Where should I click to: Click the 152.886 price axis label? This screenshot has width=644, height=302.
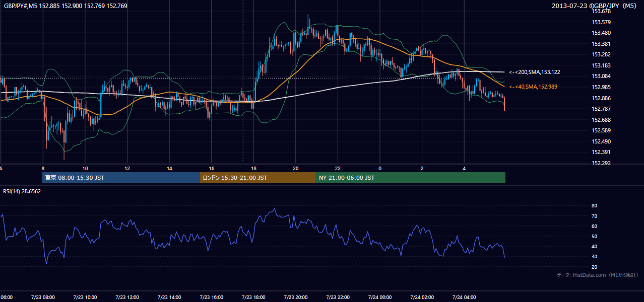602,98
